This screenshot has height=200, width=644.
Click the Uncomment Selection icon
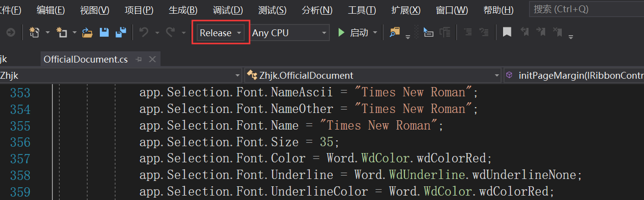tap(484, 33)
